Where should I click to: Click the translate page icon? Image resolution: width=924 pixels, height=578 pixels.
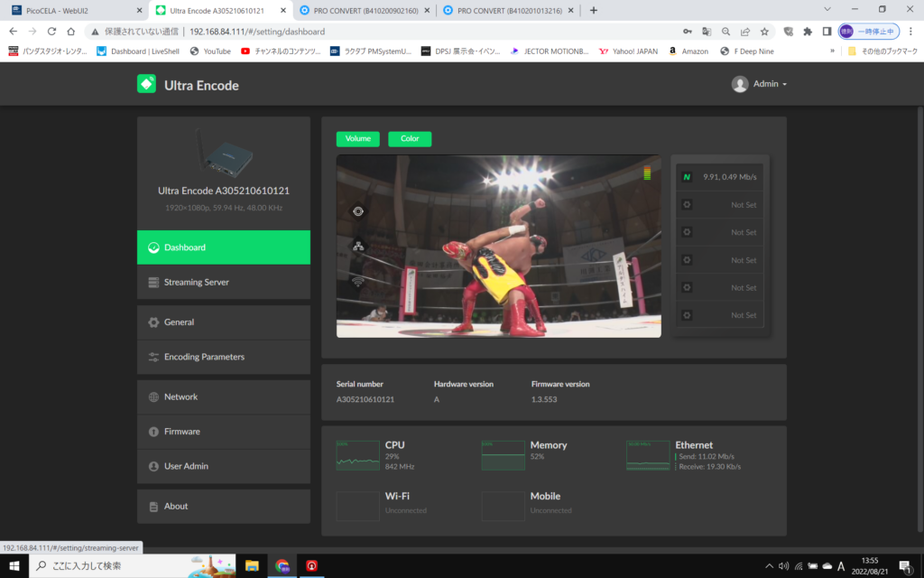pos(707,32)
